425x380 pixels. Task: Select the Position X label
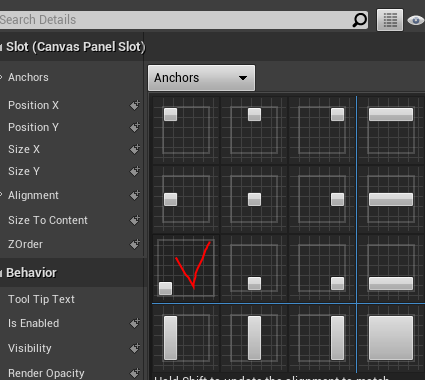pos(33,105)
